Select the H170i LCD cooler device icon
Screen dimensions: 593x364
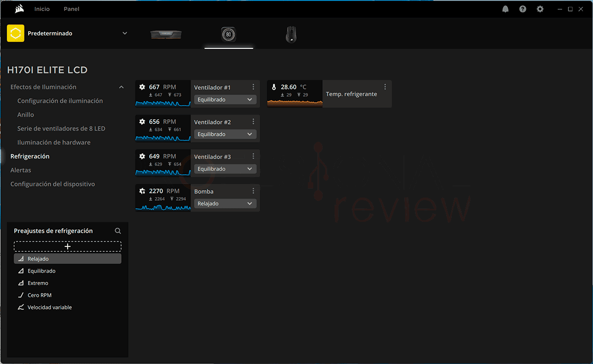coord(228,35)
